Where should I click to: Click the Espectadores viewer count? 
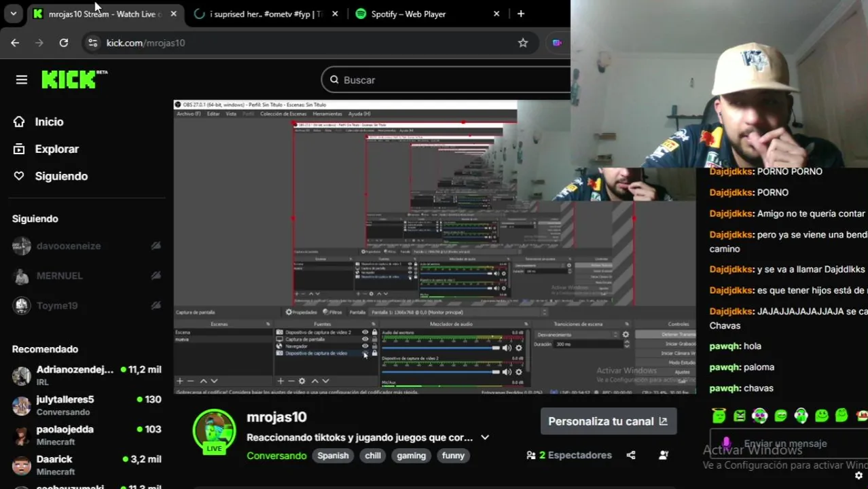pyautogui.click(x=569, y=455)
